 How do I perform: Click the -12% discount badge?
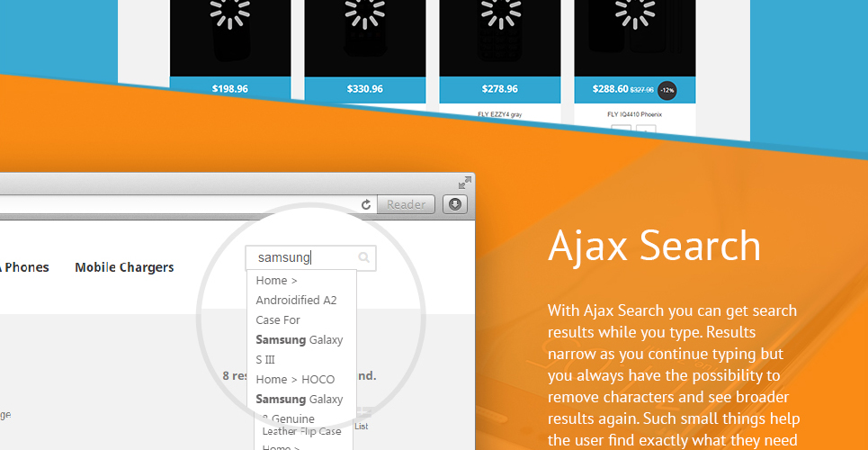click(x=667, y=90)
